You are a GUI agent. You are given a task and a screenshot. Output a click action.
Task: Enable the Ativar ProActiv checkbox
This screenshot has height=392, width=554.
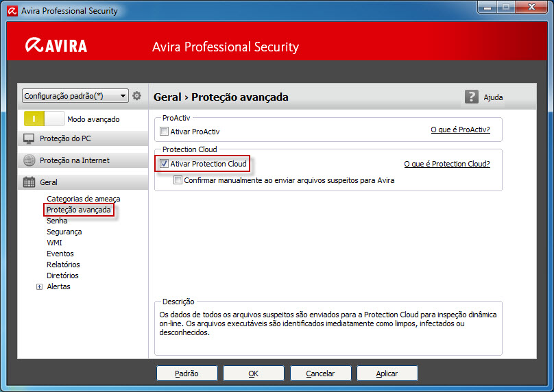(x=164, y=132)
